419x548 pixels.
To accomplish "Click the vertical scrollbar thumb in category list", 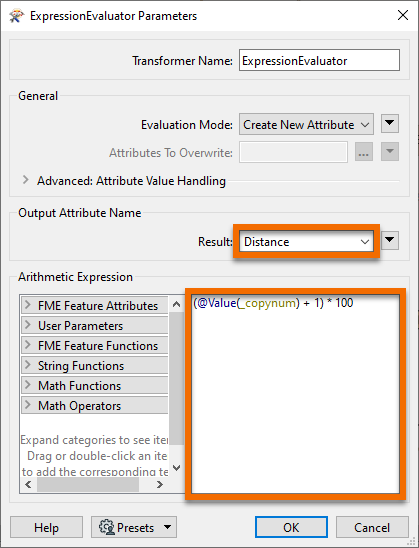I will [176, 378].
